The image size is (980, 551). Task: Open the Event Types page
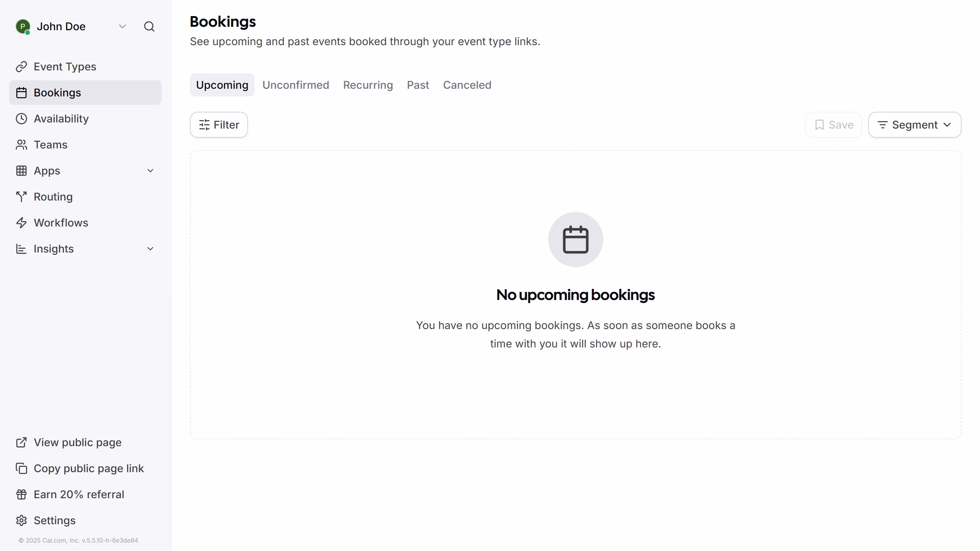[x=85, y=67]
